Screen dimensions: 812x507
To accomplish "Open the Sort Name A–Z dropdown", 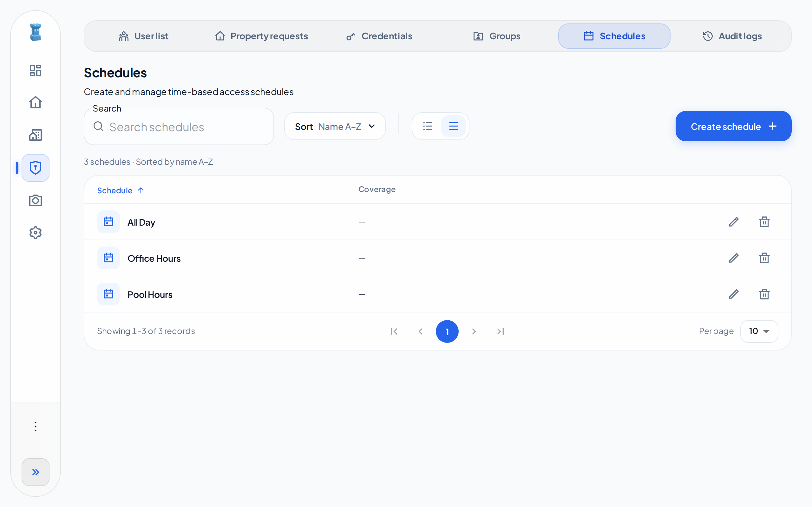I will (335, 126).
